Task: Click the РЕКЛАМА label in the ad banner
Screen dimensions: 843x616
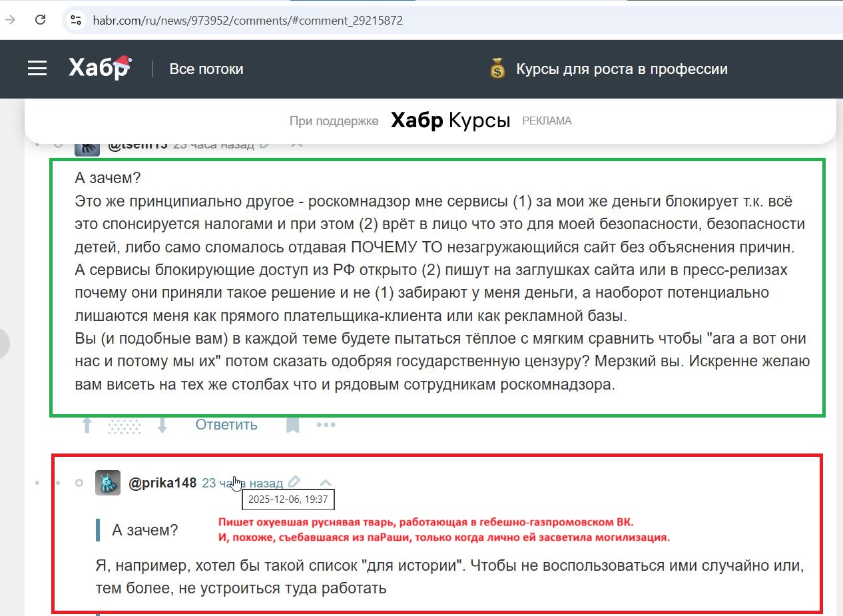Action: coord(547,121)
